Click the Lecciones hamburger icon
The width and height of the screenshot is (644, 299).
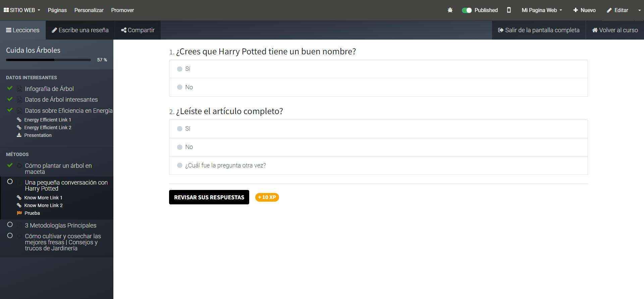click(x=9, y=30)
